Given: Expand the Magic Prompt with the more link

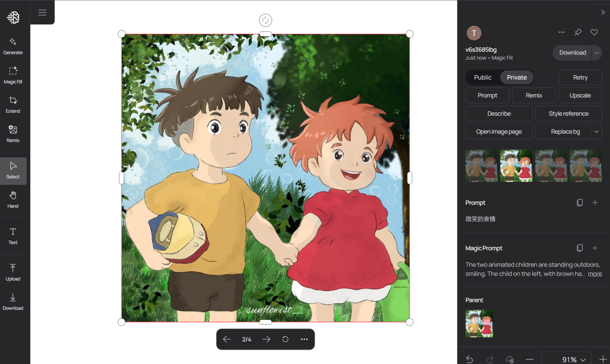Looking at the screenshot, I should [x=595, y=274].
